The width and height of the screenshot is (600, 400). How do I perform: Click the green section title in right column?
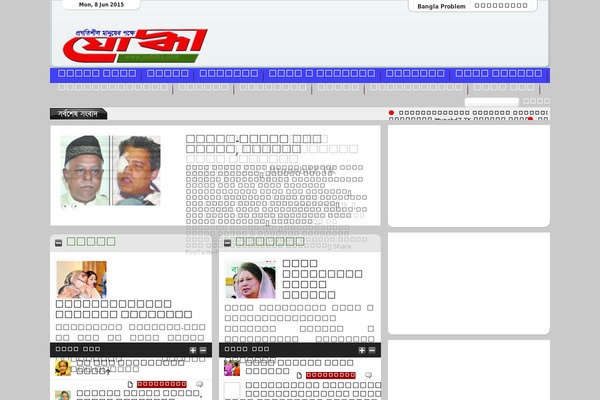(x=270, y=242)
